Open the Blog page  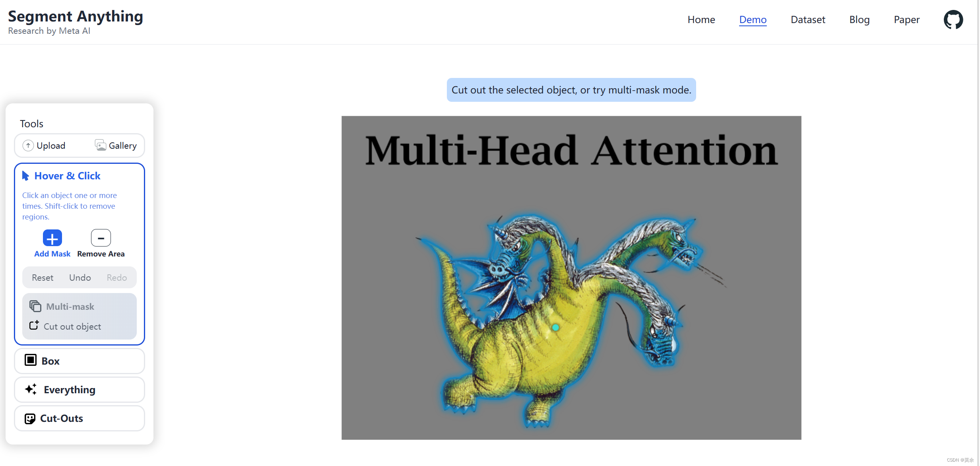[860, 19]
